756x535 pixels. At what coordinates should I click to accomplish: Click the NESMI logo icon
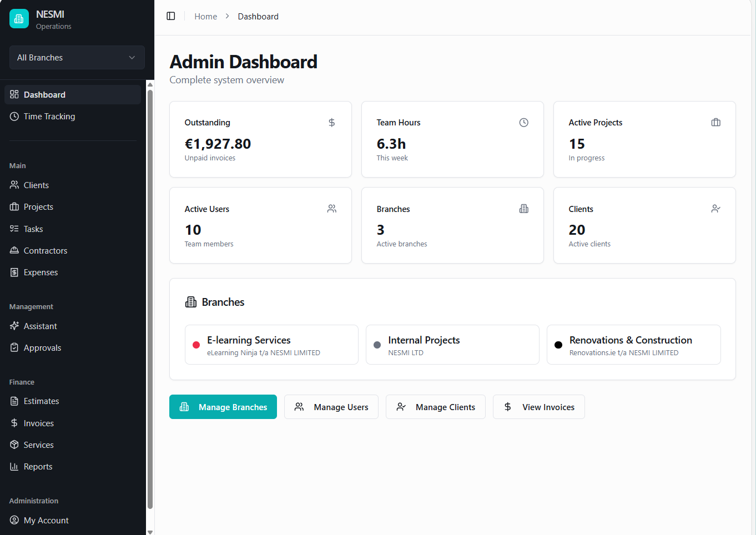pos(19,19)
